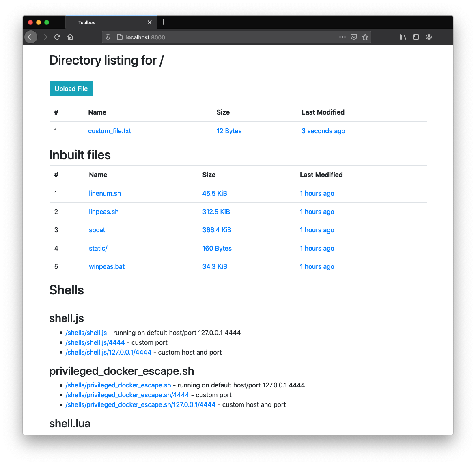Click Size header in Inbuilt files table
The width and height of the screenshot is (476, 465).
tap(209, 175)
